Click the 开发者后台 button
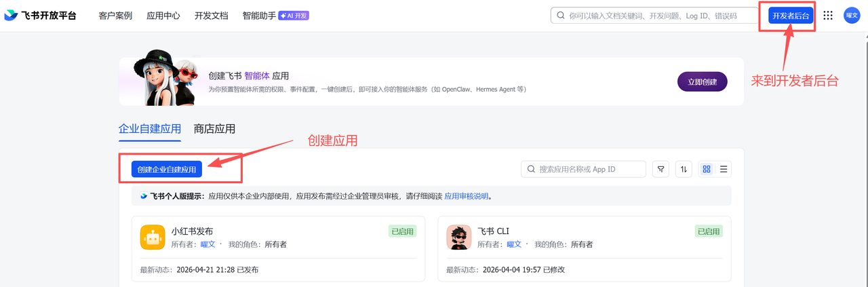The image size is (868, 287). tap(791, 16)
